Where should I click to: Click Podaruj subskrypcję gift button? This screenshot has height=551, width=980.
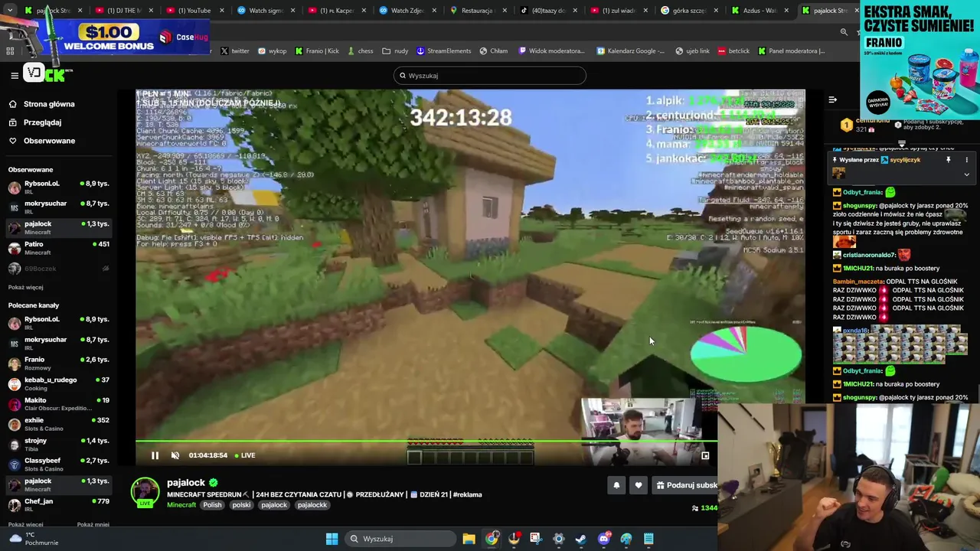coord(686,485)
